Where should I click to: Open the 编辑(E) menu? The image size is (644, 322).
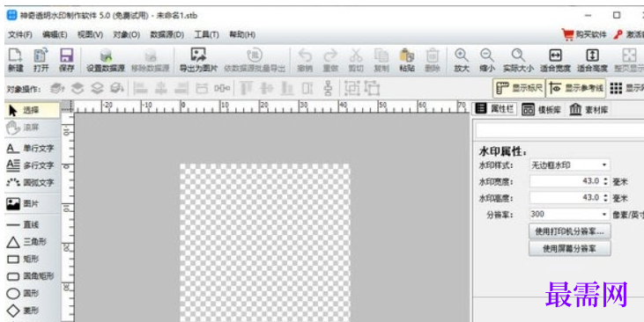pos(55,35)
